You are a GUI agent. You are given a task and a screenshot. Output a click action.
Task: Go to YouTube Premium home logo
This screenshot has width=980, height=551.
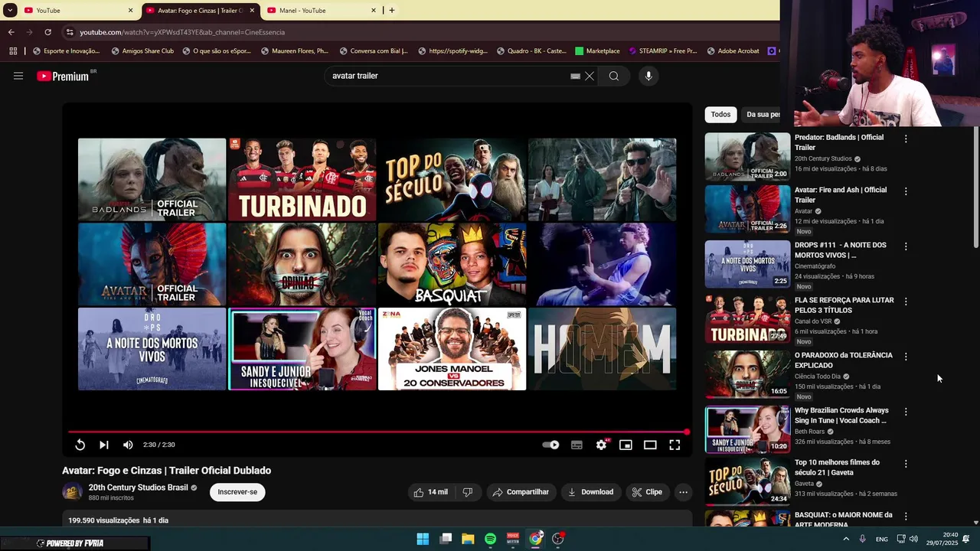(63, 76)
